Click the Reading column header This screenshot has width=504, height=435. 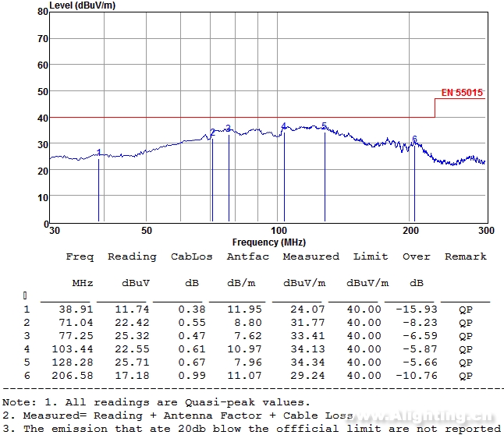coord(132,256)
